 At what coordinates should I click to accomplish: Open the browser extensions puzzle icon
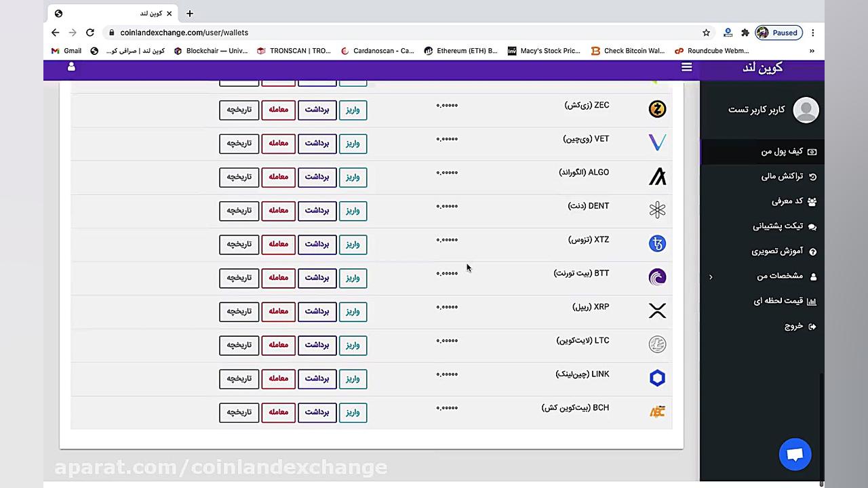745,33
